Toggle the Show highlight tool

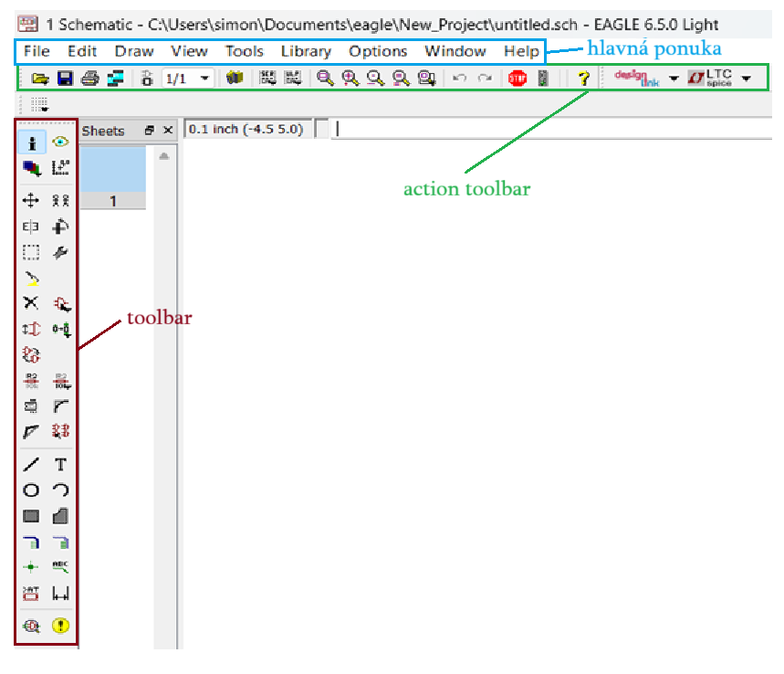tap(60, 142)
